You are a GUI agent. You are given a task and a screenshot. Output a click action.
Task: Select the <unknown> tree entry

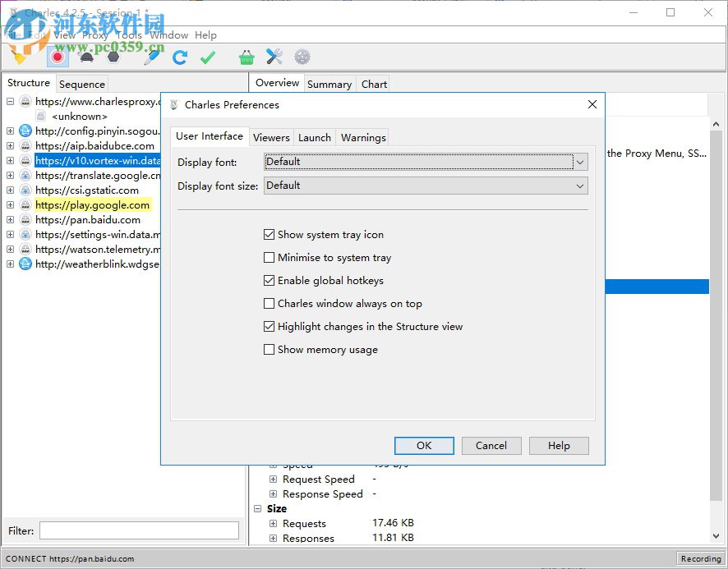80,116
